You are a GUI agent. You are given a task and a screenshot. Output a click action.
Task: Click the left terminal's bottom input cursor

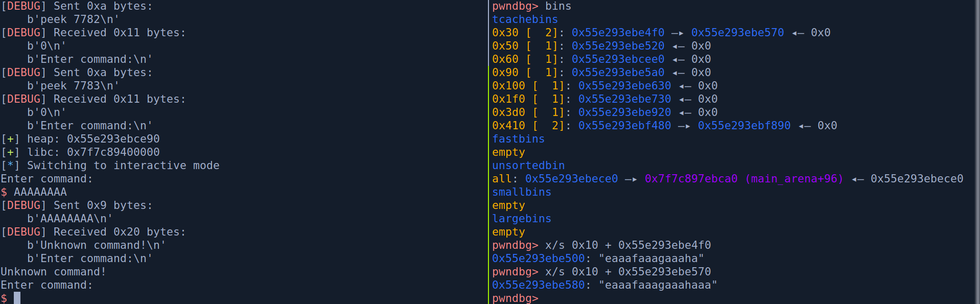(17, 298)
